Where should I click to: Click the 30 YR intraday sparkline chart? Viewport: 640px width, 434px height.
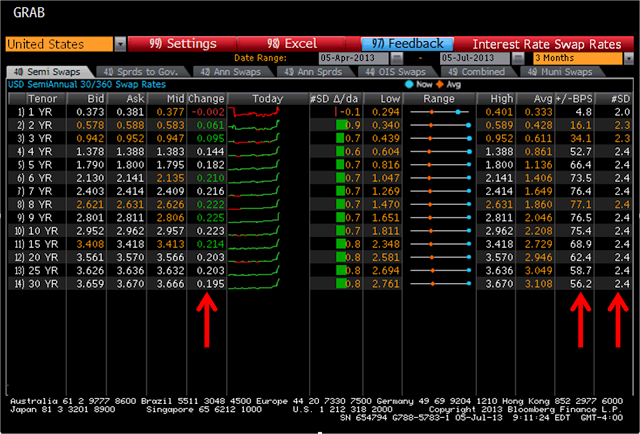tap(266, 285)
